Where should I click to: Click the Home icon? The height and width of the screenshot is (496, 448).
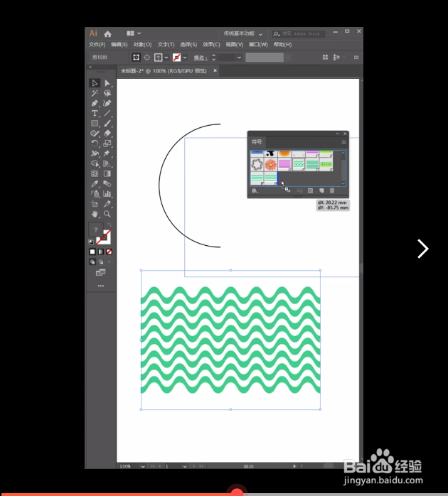tap(107, 34)
